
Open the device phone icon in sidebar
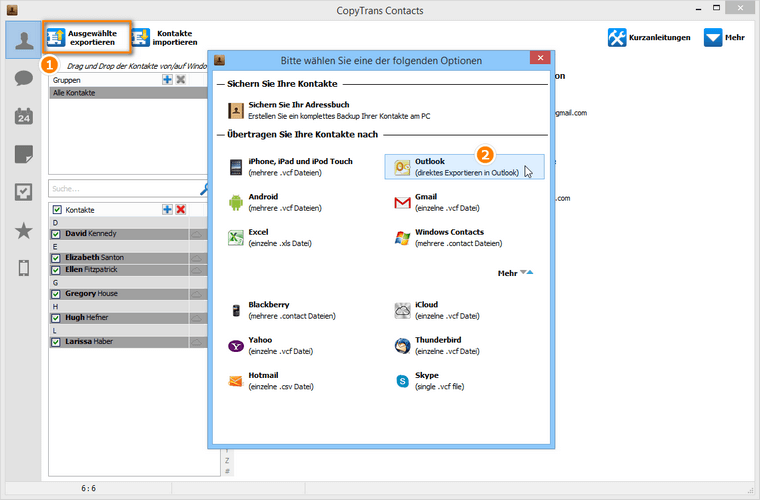tap(24, 268)
